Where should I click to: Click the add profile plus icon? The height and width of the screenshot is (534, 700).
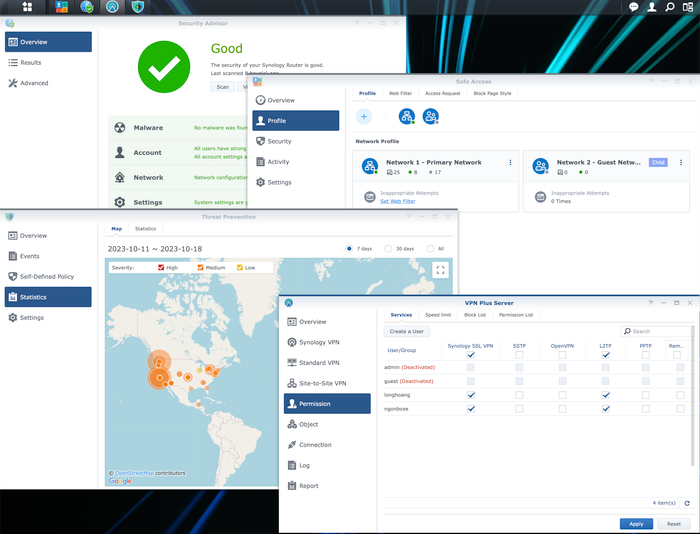click(364, 117)
